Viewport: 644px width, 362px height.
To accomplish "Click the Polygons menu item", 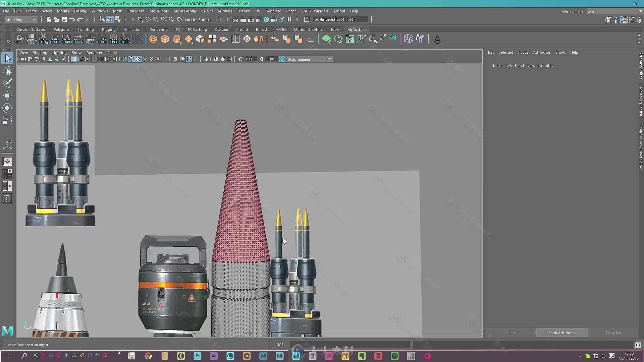I will [61, 29].
